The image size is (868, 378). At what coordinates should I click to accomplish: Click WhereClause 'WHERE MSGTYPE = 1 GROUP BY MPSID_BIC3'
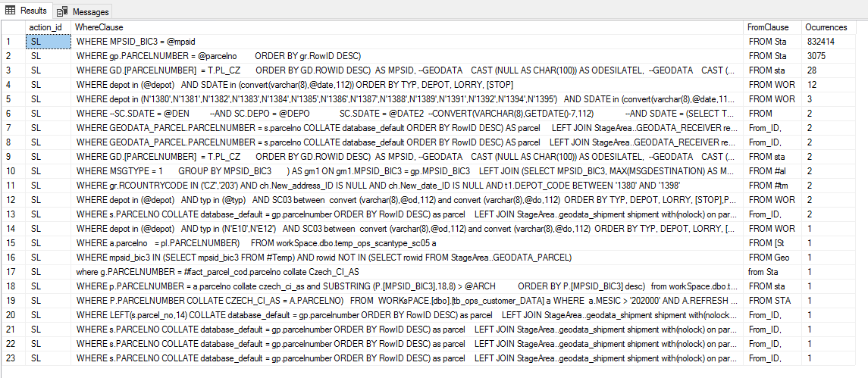pyautogui.click(x=407, y=170)
